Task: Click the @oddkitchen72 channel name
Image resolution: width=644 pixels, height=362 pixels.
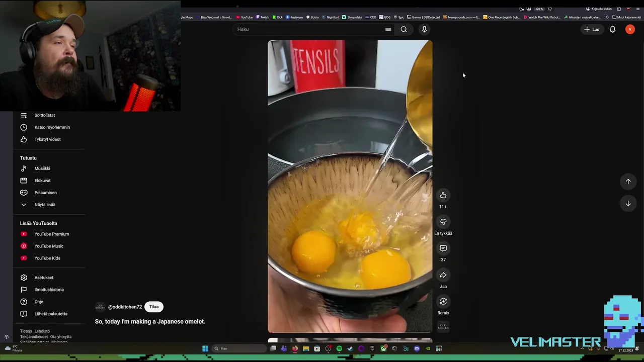Action: 125,307
